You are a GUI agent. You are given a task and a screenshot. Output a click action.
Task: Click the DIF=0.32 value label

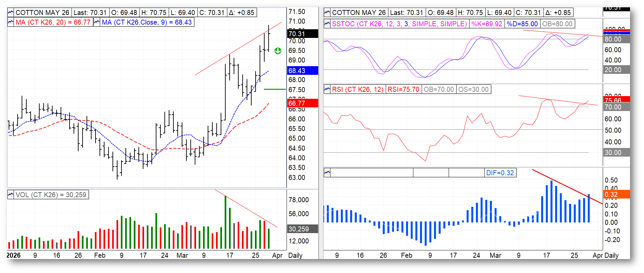500,173
